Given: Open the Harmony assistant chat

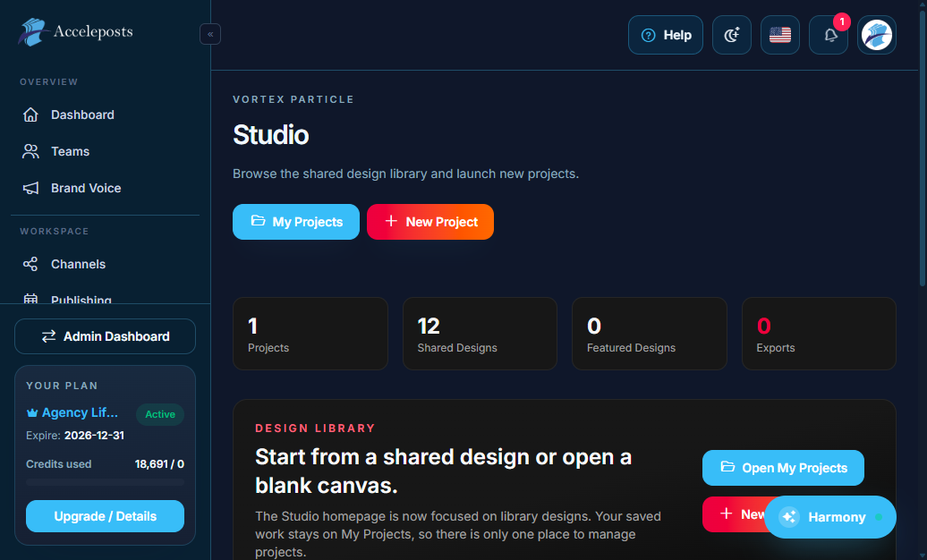Looking at the screenshot, I should [830, 517].
